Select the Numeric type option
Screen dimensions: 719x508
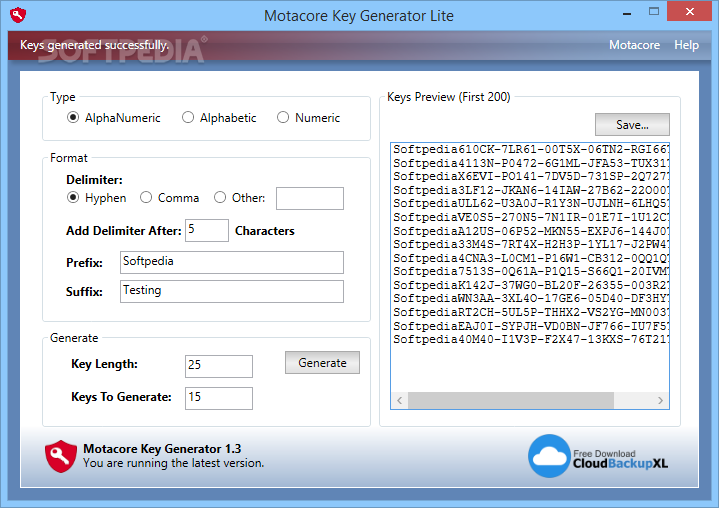click(308, 118)
